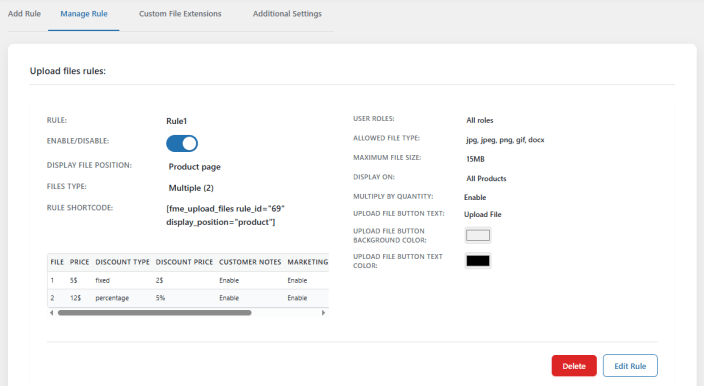Click the 'percentage' discount type cell
This screenshot has width=704, height=386.
pyautogui.click(x=112, y=298)
